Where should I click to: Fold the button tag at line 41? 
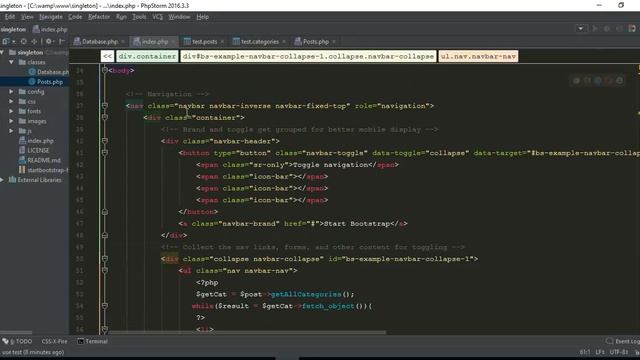(x=104, y=153)
